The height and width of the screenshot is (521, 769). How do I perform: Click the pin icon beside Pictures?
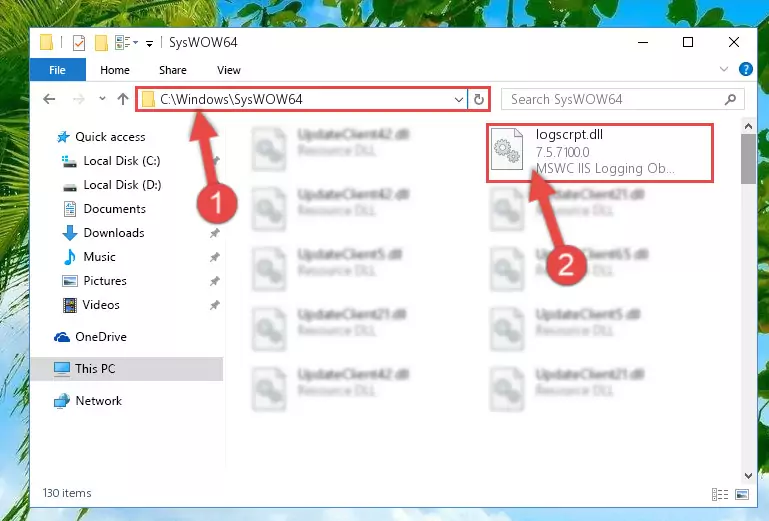[x=215, y=281]
